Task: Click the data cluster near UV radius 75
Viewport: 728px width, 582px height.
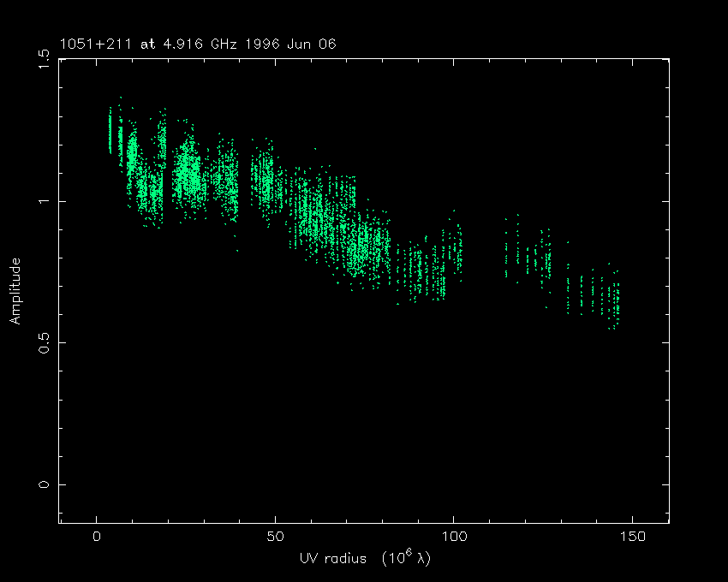Action: [x=364, y=248]
